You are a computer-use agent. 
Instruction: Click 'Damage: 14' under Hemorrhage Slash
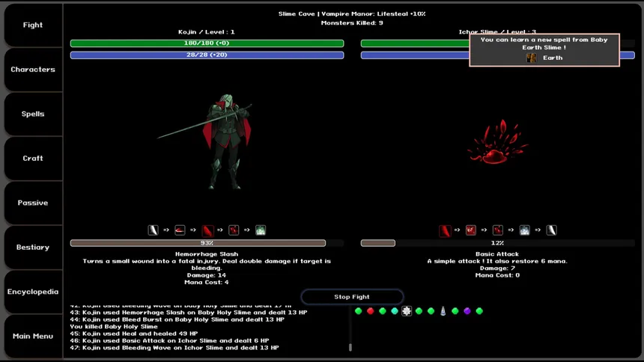coord(207,275)
